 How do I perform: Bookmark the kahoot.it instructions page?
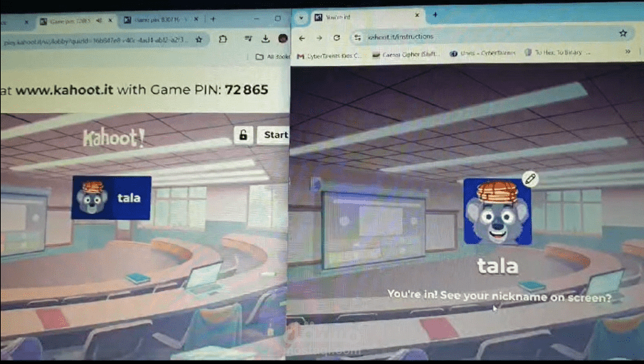click(623, 33)
